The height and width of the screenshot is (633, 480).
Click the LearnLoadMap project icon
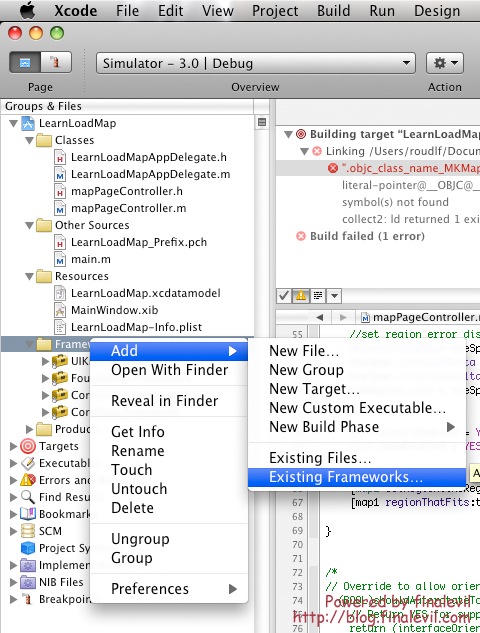point(28,123)
